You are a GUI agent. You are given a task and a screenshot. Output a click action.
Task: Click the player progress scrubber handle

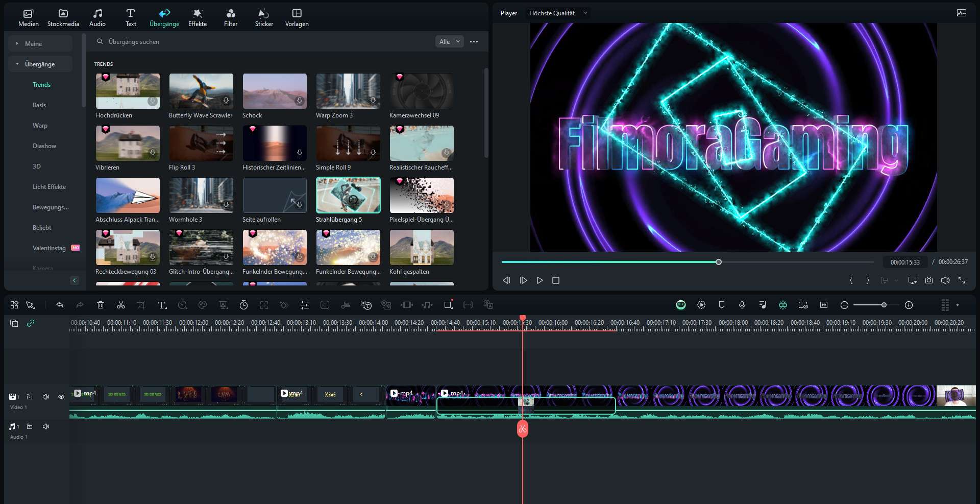click(x=719, y=262)
